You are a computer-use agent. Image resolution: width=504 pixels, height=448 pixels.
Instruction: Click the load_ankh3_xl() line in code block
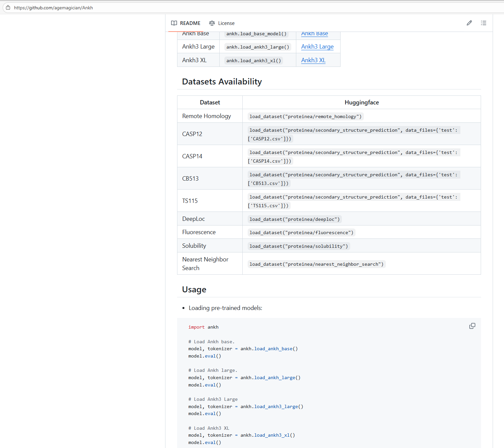(242, 435)
